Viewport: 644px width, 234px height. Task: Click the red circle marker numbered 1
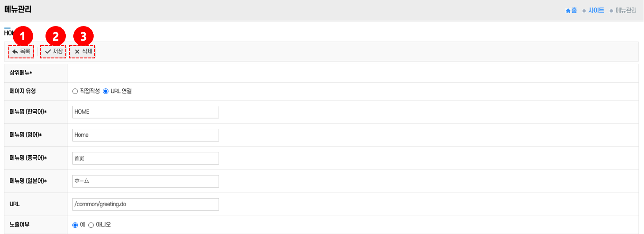tap(23, 36)
